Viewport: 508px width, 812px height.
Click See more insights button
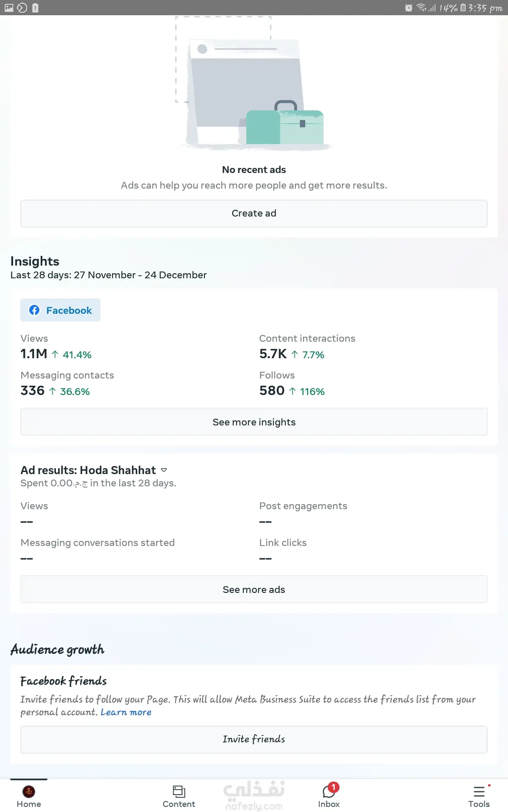[x=254, y=422]
